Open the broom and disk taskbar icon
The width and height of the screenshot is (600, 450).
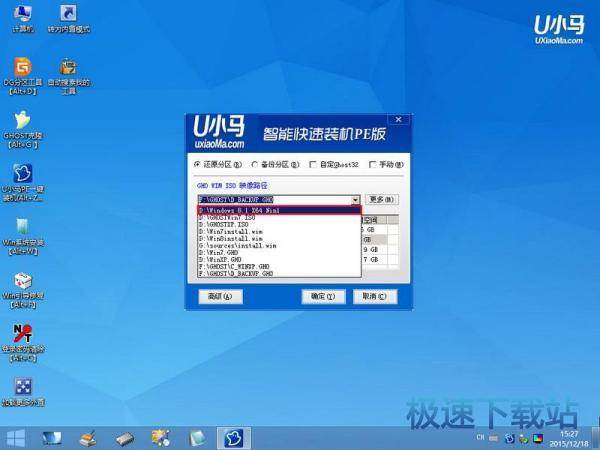[x=88, y=439]
